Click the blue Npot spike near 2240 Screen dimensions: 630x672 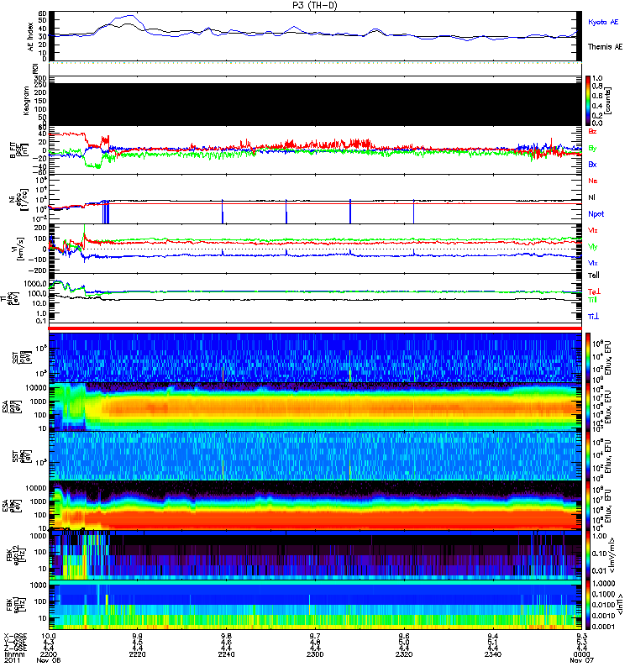pos(223,212)
